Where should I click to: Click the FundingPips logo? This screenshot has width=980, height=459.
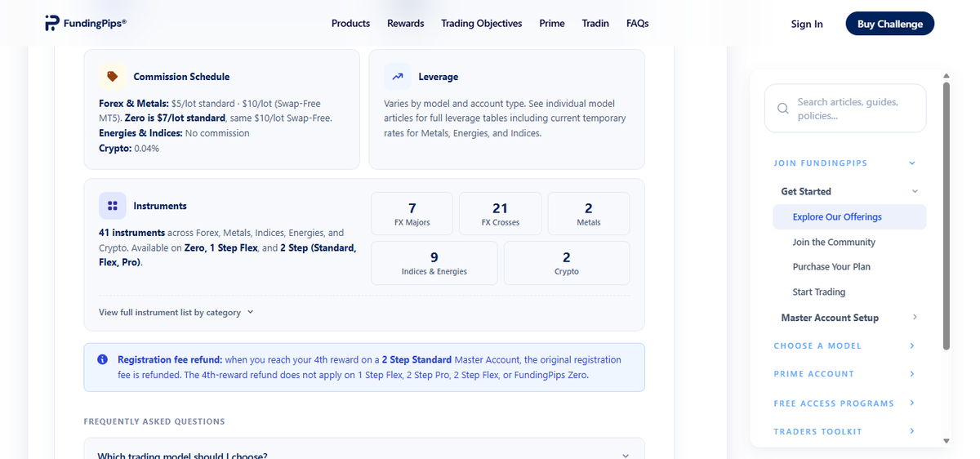tap(86, 23)
